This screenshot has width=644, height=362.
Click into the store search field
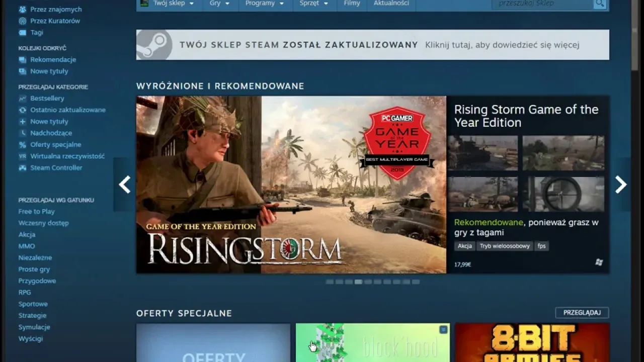click(543, 4)
